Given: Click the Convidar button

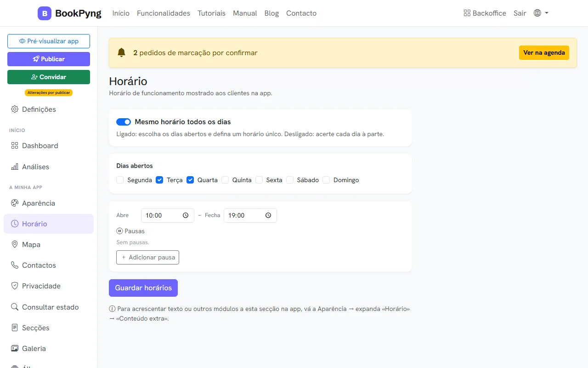Looking at the screenshot, I should click(x=49, y=77).
